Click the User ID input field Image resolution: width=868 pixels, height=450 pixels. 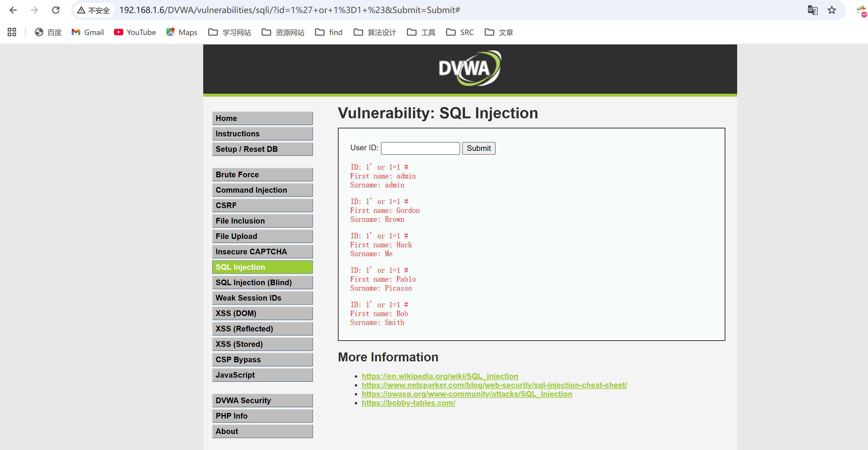click(420, 148)
